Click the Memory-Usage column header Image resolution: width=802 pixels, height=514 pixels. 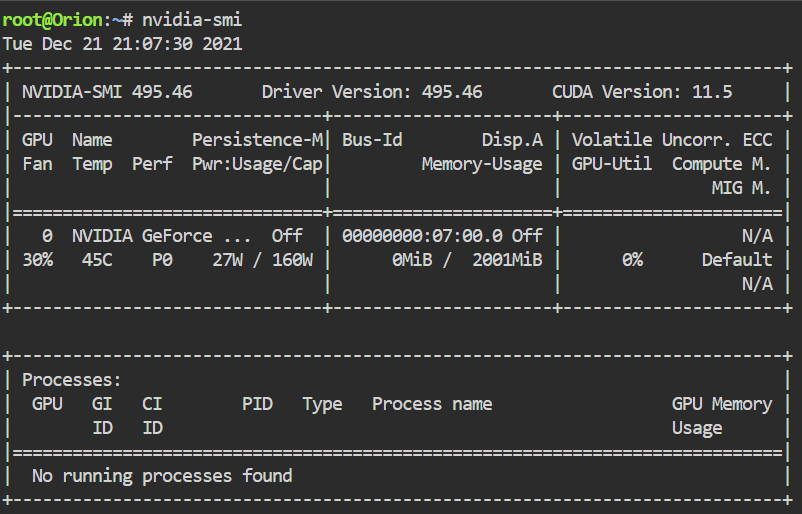pos(482,164)
